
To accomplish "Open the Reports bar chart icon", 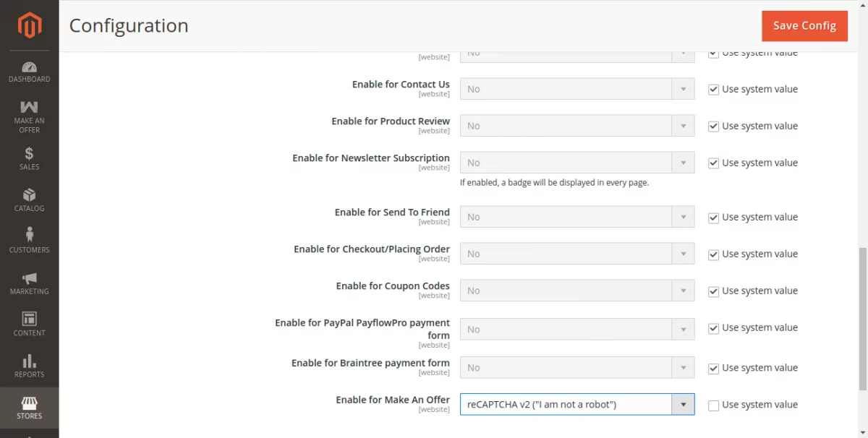I will (x=30, y=361).
